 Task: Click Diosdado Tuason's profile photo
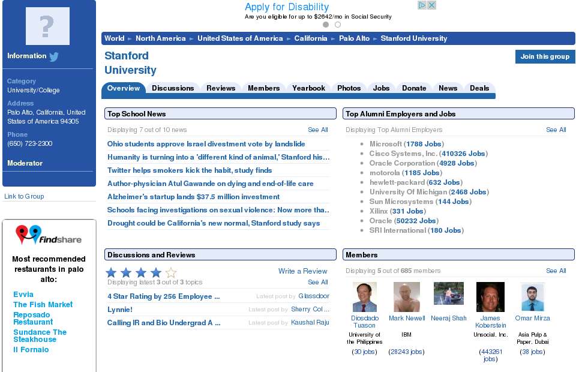[x=365, y=297]
